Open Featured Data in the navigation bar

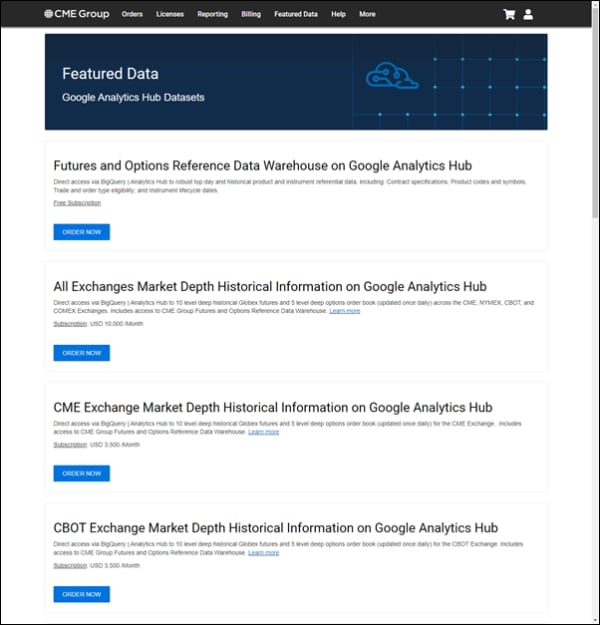296,14
